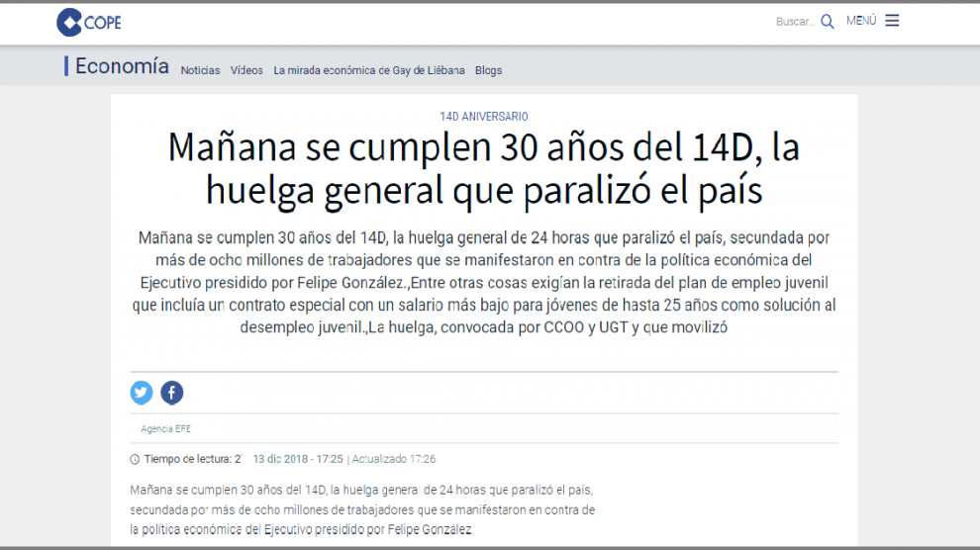980x550 pixels.
Task: Click the magnifying glass search icon
Action: coord(828,22)
